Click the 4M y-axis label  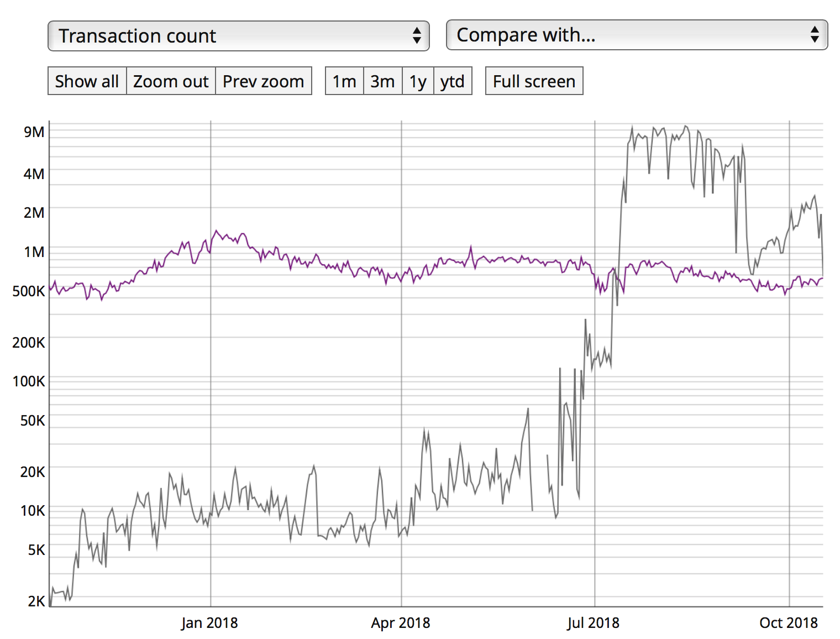[x=34, y=174]
